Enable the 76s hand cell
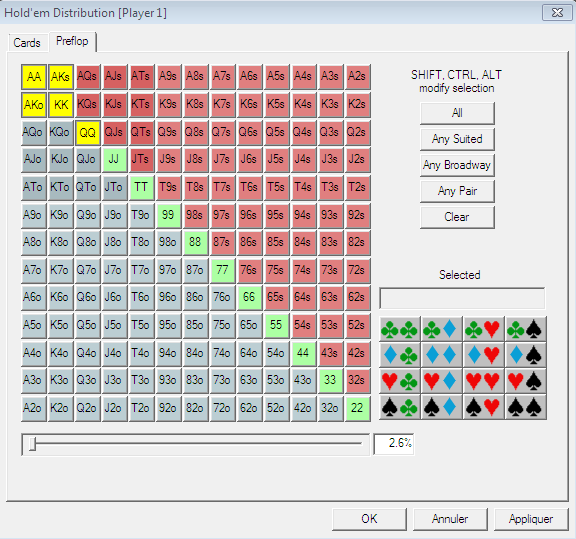 tap(249, 270)
